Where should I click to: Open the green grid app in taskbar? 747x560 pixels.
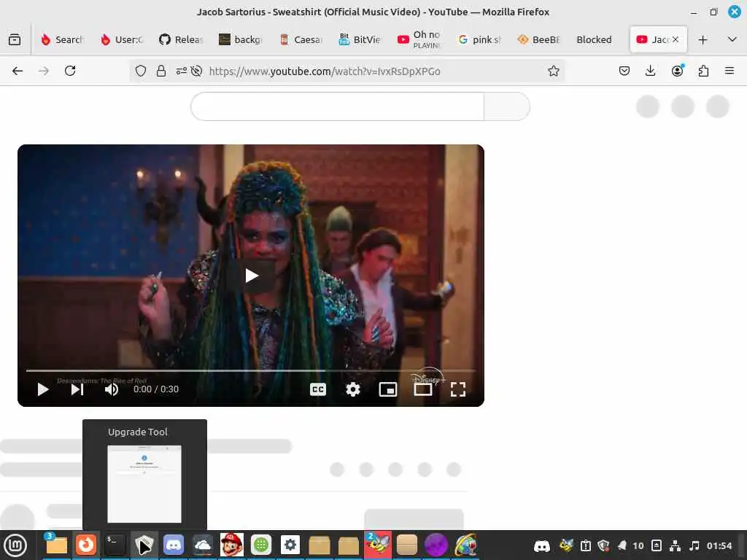[261, 545]
